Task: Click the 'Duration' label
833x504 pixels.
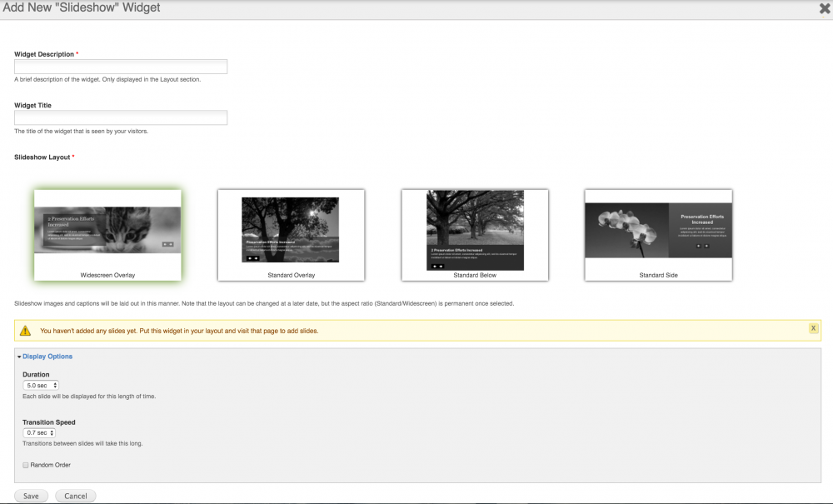Action: pyautogui.click(x=36, y=374)
